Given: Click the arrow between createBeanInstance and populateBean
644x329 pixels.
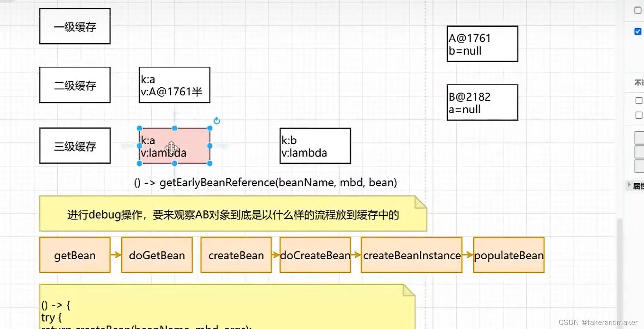Looking at the screenshot, I should pos(468,255).
